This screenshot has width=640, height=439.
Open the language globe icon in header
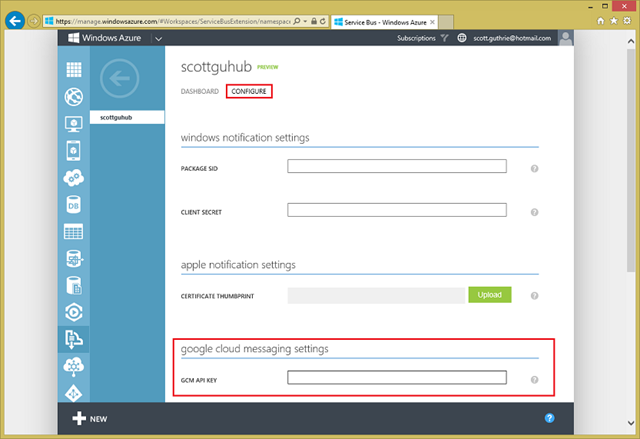pyautogui.click(x=462, y=38)
